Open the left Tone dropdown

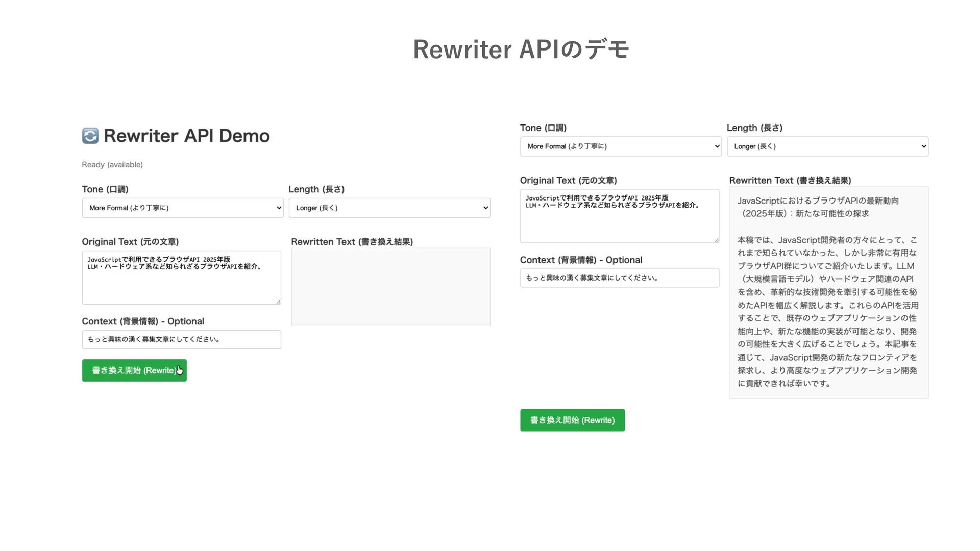coord(182,208)
